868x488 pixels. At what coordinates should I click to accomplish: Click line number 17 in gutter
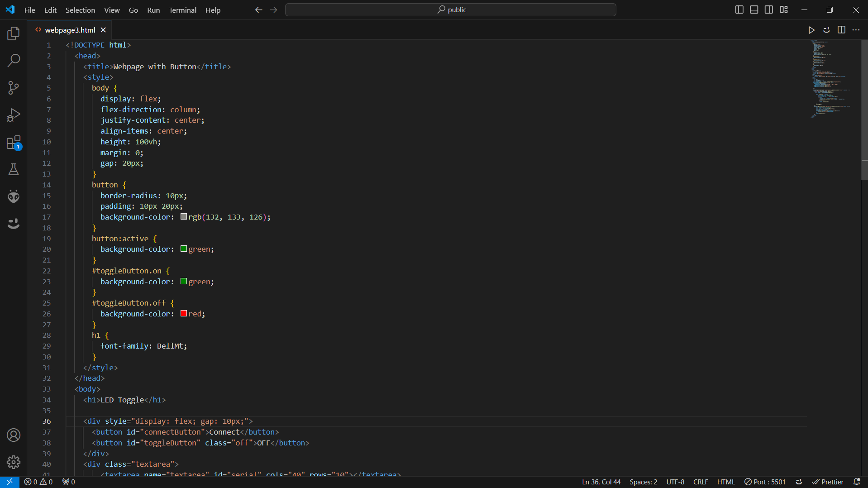[x=47, y=217]
